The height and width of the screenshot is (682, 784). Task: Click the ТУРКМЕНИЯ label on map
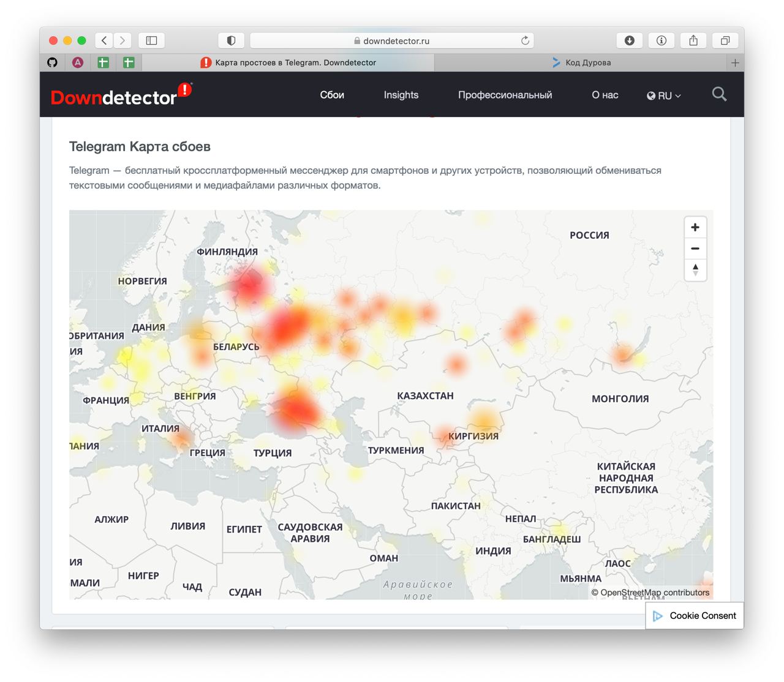pos(396,450)
